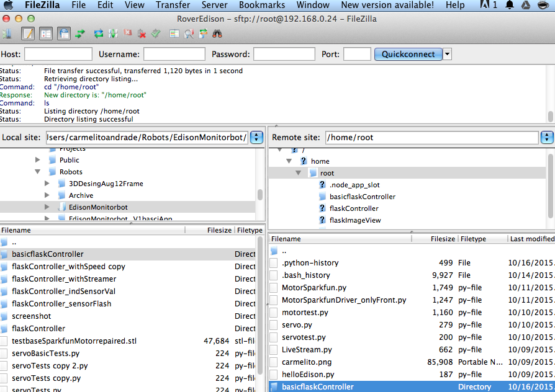Open the Local site path dropdown
Viewport: 555px width, 392px height.
coord(256,137)
